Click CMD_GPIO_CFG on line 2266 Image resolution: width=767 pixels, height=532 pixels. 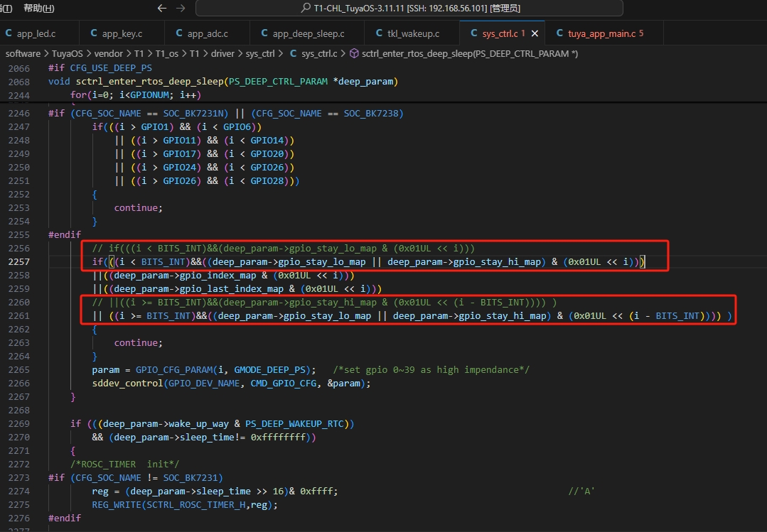(x=284, y=384)
